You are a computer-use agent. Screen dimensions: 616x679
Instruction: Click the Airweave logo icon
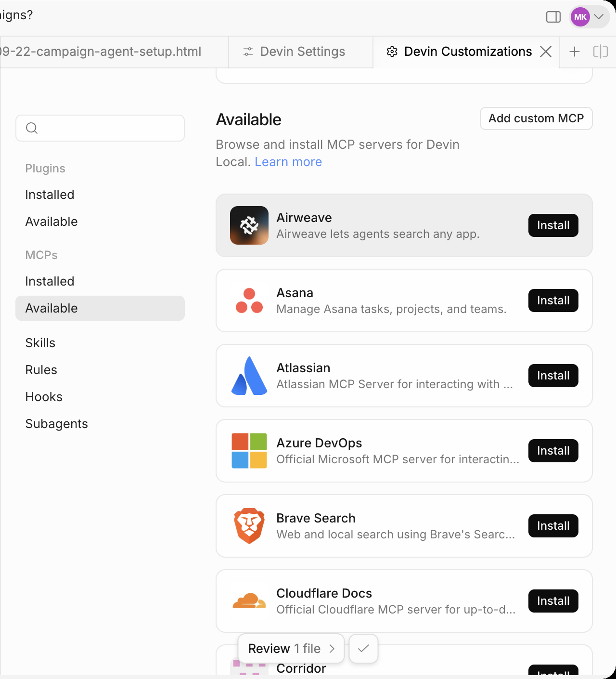coord(249,225)
